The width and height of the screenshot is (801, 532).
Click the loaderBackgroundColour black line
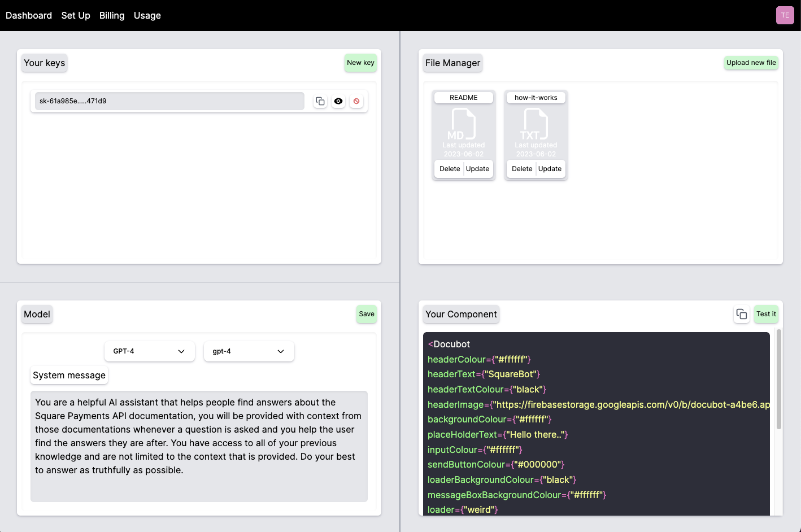point(502,479)
